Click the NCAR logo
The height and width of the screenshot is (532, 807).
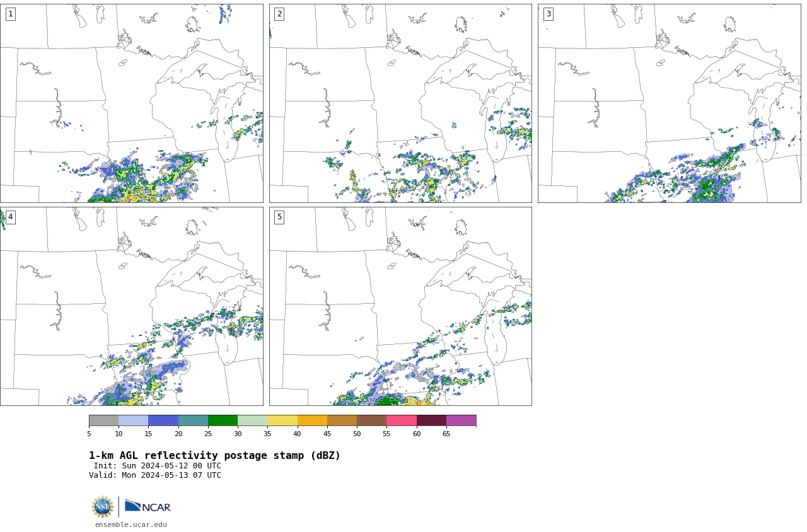tap(148, 506)
